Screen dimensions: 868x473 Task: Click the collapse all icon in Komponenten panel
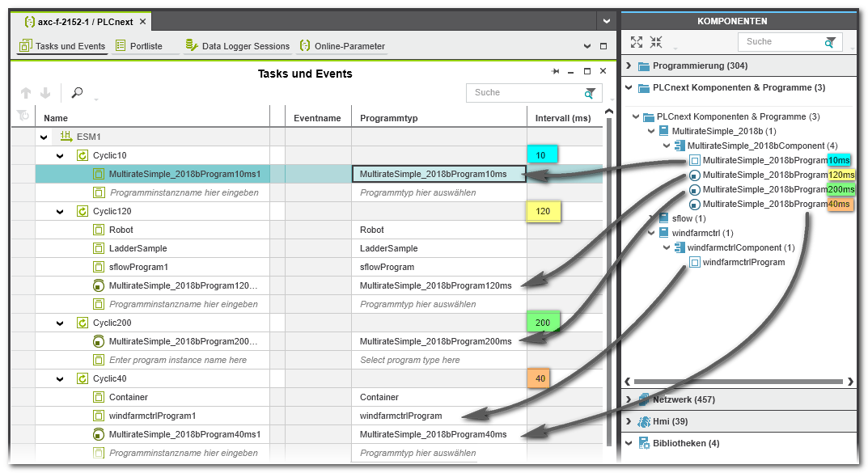click(x=656, y=42)
